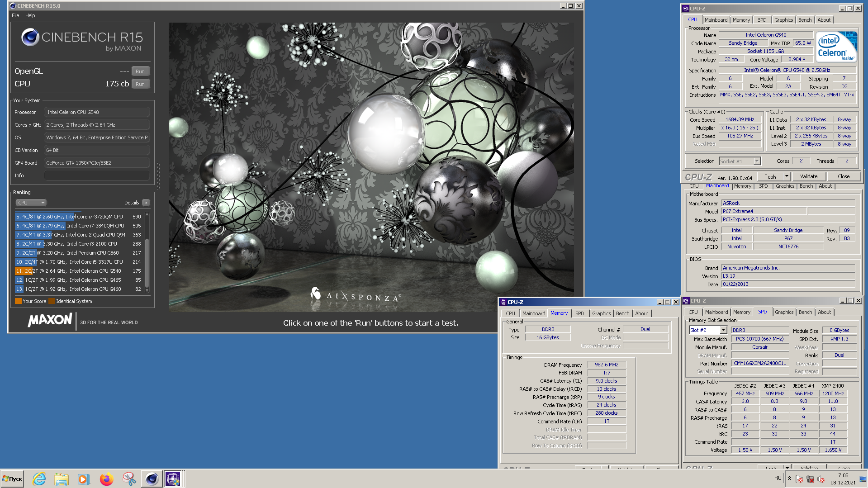Screen dimensions: 868x488
Task: Open Graphics tab in the top CPU-Z window
Action: click(x=783, y=20)
